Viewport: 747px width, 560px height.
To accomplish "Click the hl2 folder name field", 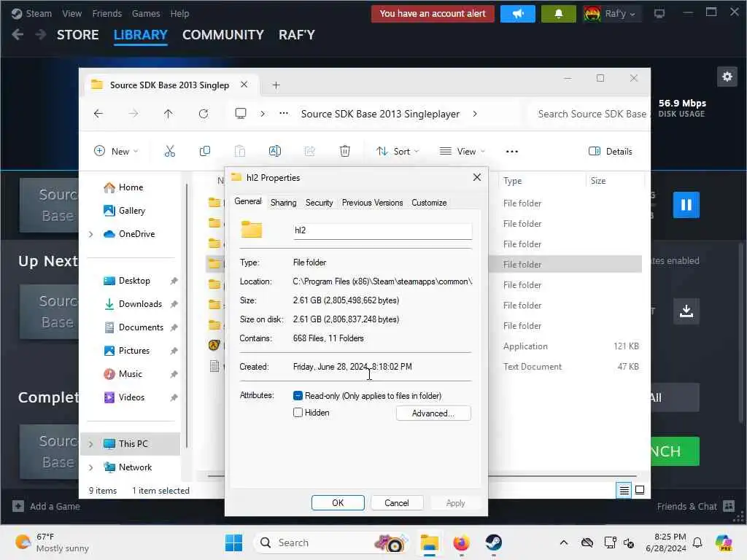I will (382, 230).
